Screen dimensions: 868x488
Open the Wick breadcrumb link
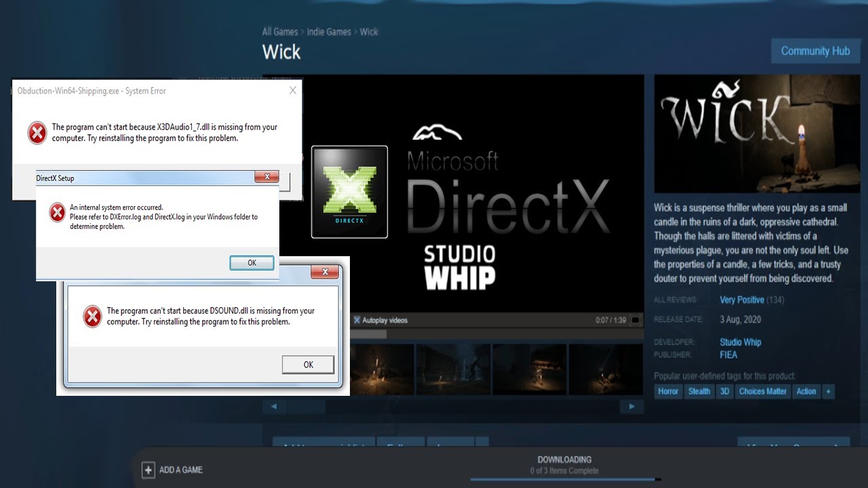tap(369, 32)
